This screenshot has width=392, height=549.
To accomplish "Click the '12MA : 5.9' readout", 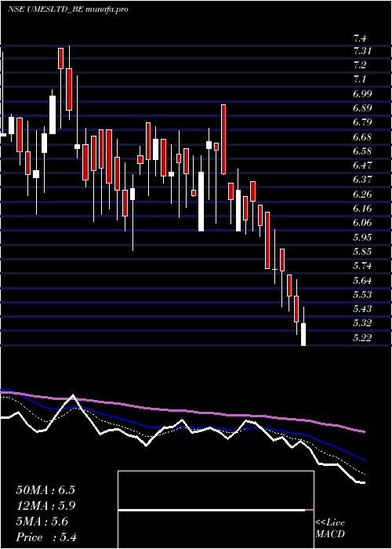I will point(46,506).
